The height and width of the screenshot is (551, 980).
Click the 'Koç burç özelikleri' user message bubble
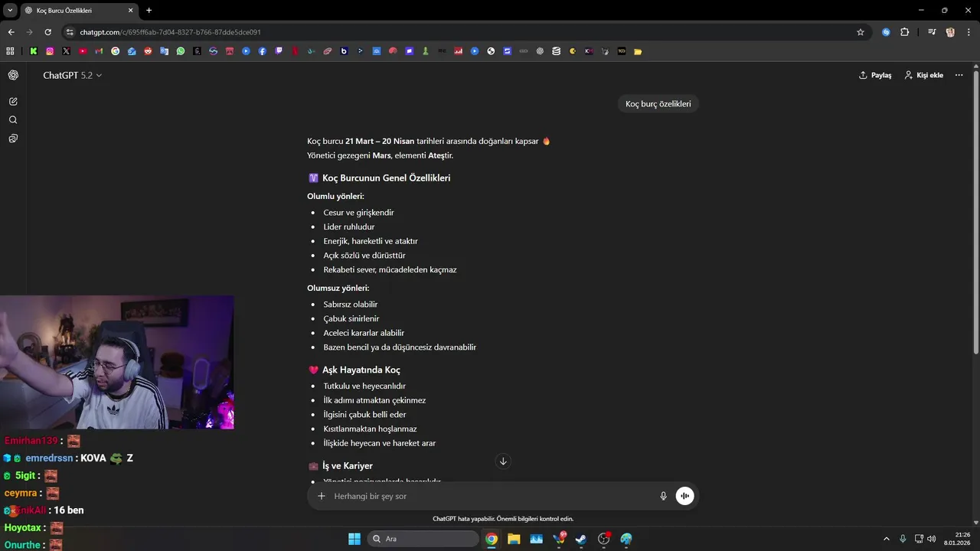click(x=658, y=104)
